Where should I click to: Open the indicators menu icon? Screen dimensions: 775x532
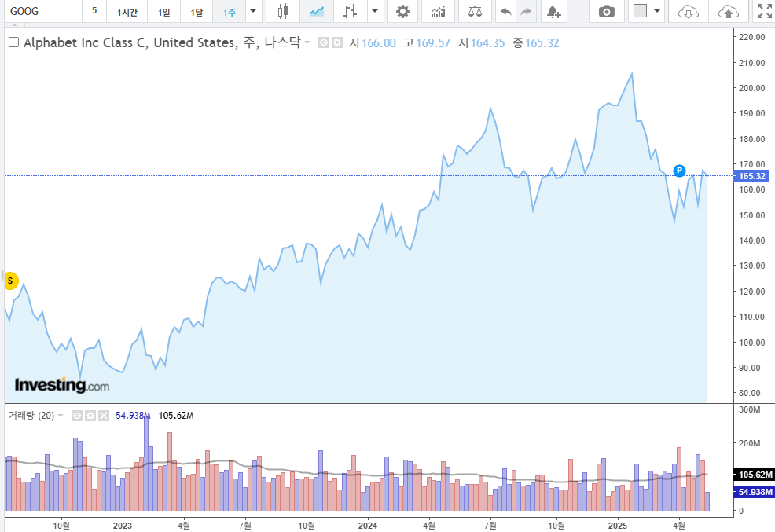pos(438,11)
